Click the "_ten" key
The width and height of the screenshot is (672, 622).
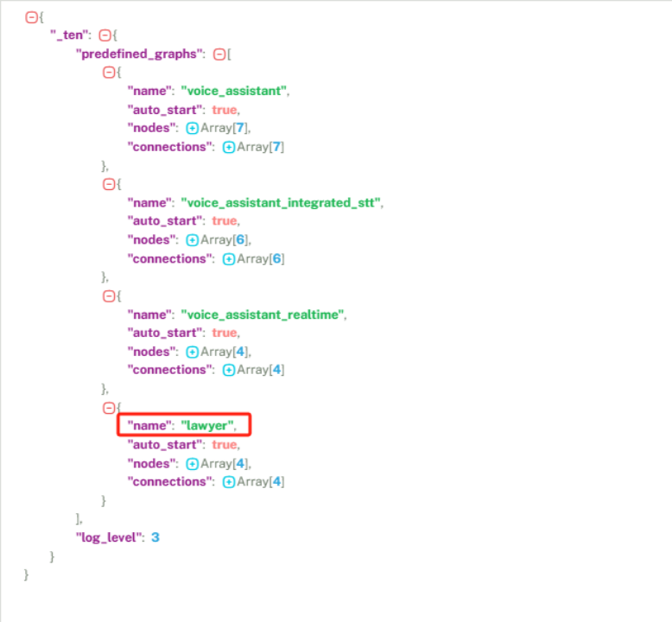[69, 35]
